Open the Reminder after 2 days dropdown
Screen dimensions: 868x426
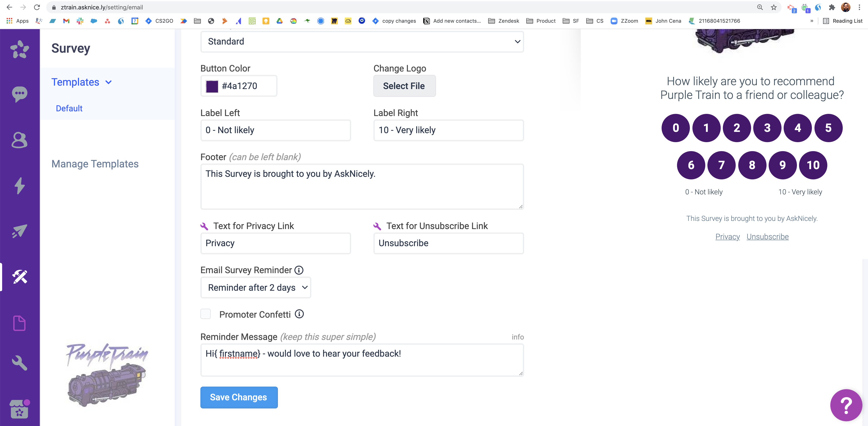[x=256, y=287]
